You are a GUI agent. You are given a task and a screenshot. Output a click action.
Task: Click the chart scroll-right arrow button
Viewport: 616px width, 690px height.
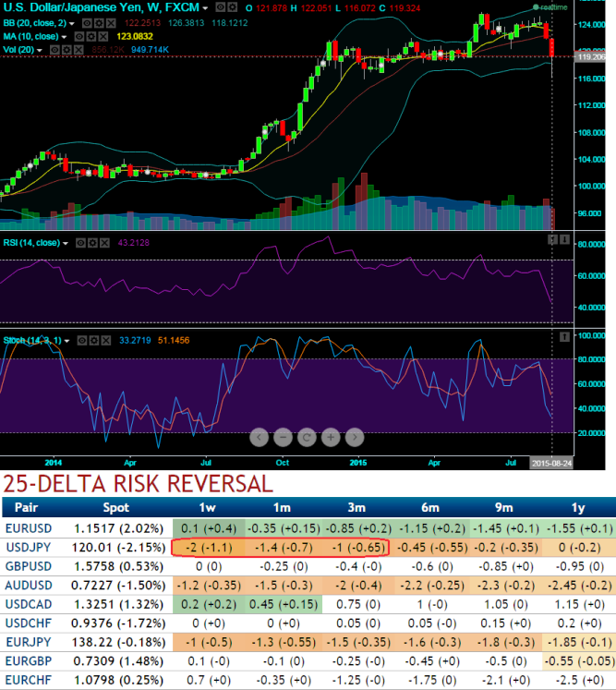tap(355, 438)
